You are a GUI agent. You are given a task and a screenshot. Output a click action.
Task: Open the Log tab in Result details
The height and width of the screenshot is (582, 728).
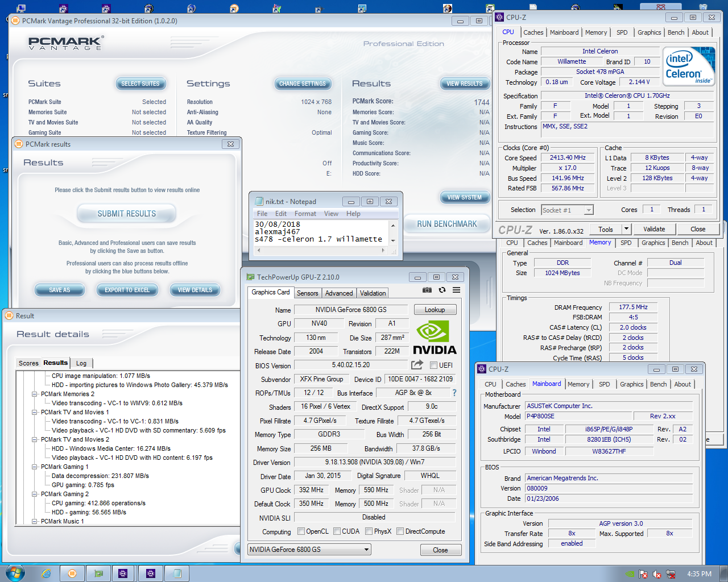81,363
